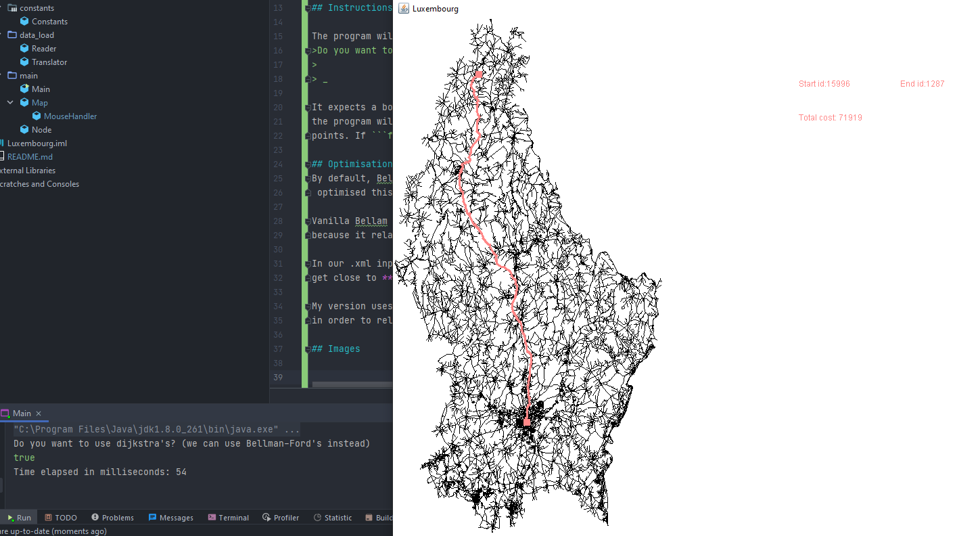Open the Map class
This screenshot has width=980, height=536.
pyautogui.click(x=40, y=103)
